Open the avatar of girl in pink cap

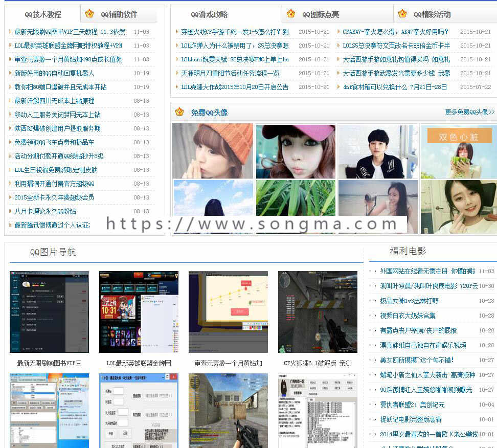tap(296, 151)
